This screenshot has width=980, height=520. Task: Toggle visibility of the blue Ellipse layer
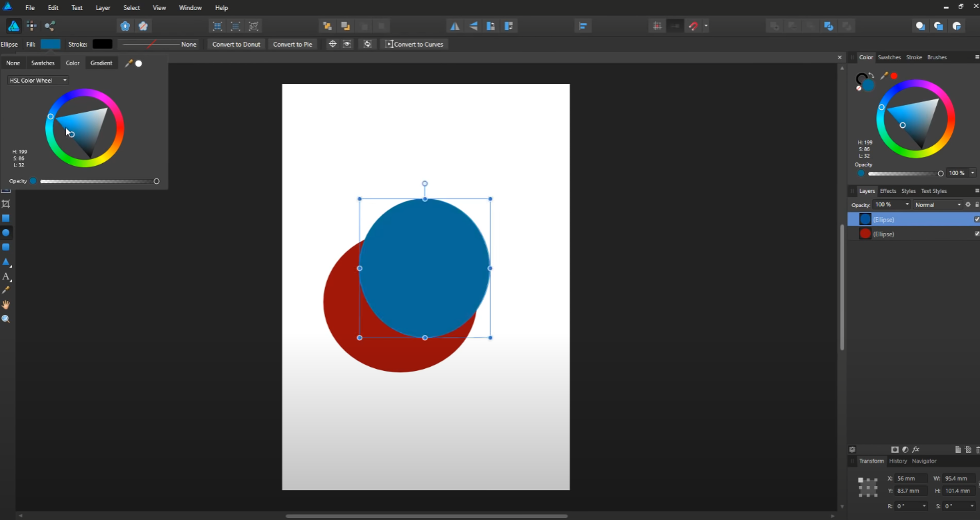point(977,219)
